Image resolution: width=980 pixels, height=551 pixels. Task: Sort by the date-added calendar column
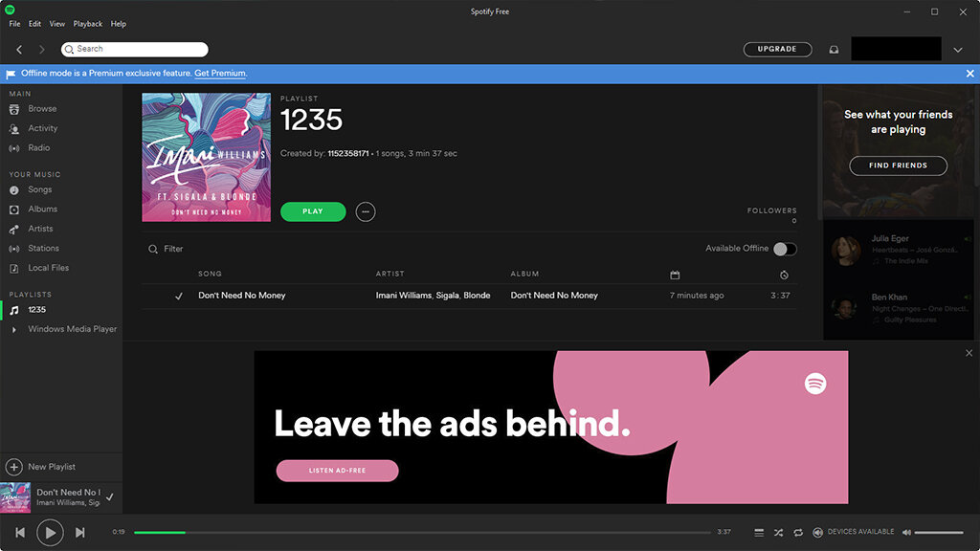pos(675,275)
